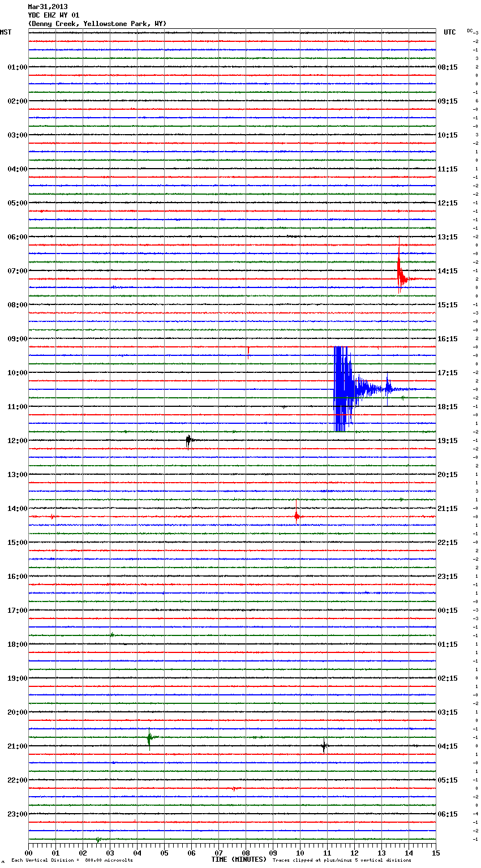Click the 17:15 UTC time marker
Image resolution: width=481 pixels, height=868 pixels.
coord(448,372)
